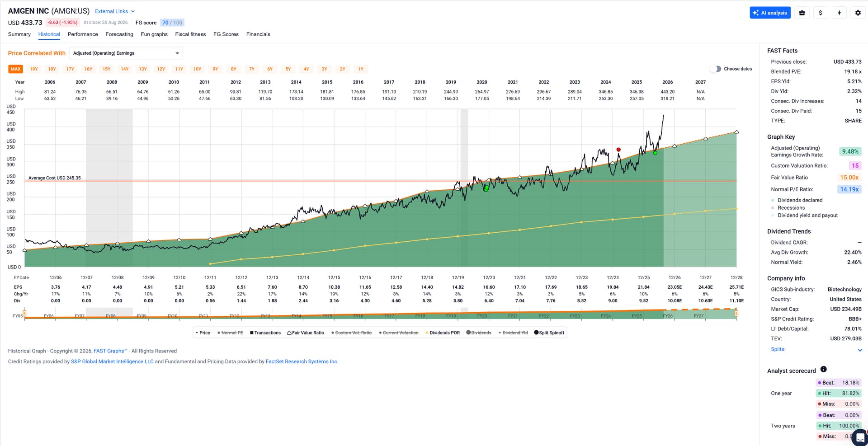Toggle Current Valuation in legend

[399, 333]
